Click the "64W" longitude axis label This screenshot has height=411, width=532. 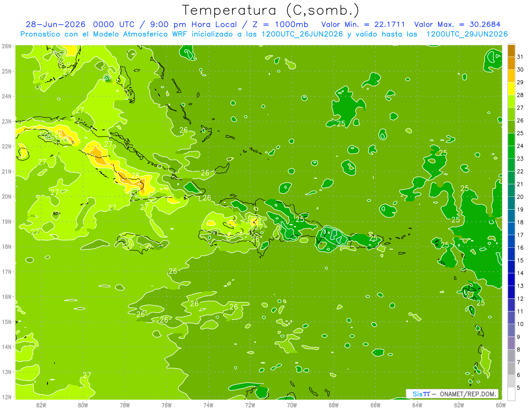coord(417,405)
